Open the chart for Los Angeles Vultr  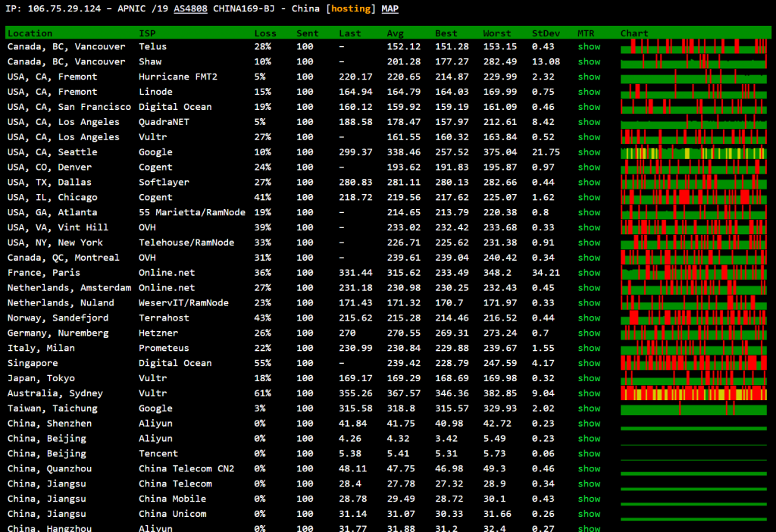click(693, 137)
